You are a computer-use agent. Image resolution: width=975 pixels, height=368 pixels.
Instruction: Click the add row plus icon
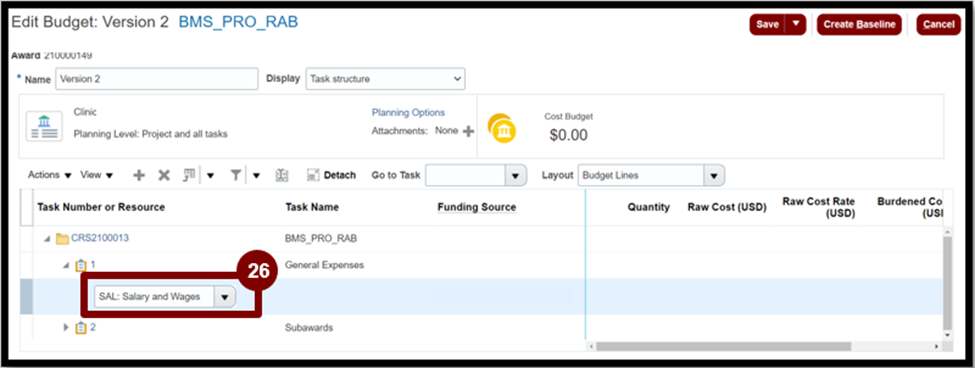(139, 175)
